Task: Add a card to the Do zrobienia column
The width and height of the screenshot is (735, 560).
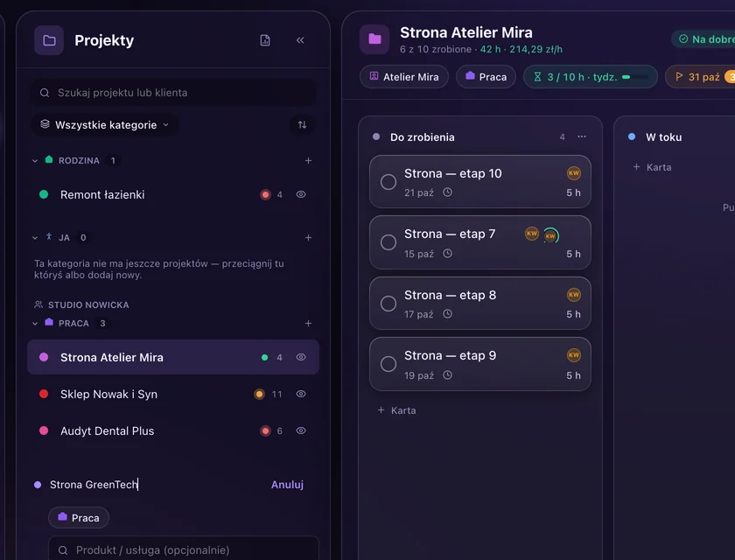Action: pos(396,410)
